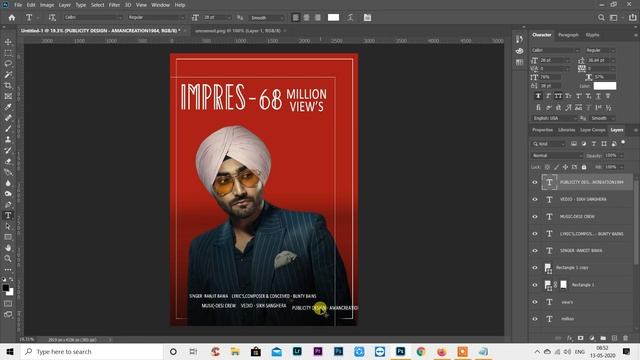The height and width of the screenshot is (360, 640).
Task: Delete layer with trash icon
Action: click(625, 338)
